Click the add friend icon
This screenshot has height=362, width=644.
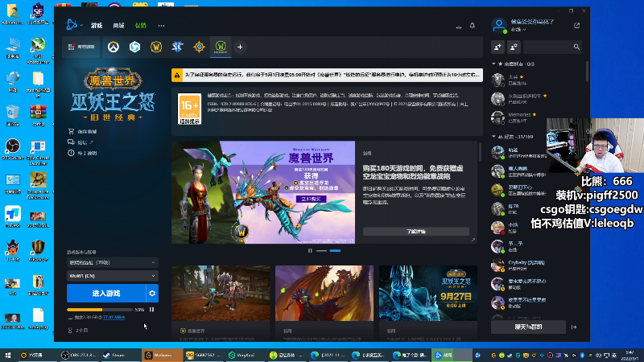click(497, 47)
